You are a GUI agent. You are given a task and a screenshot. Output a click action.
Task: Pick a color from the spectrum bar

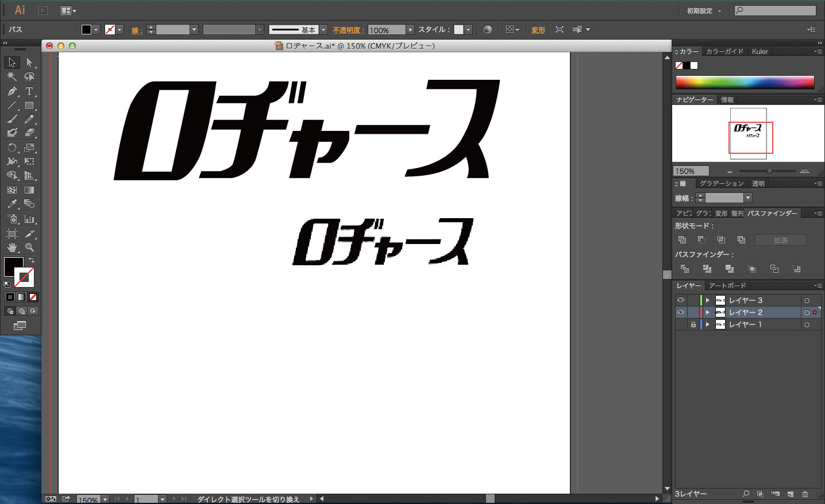745,82
